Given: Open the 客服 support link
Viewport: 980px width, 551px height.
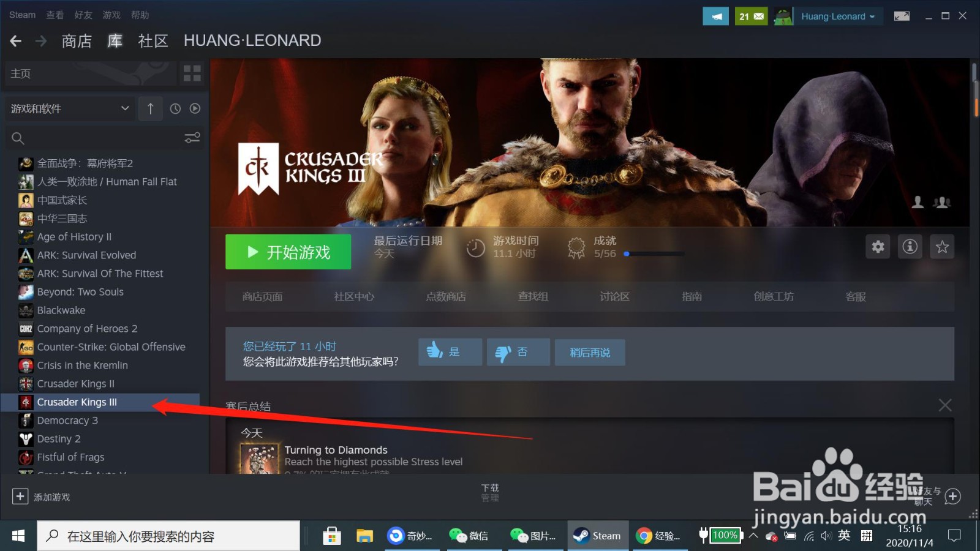Looking at the screenshot, I should (856, 297).
